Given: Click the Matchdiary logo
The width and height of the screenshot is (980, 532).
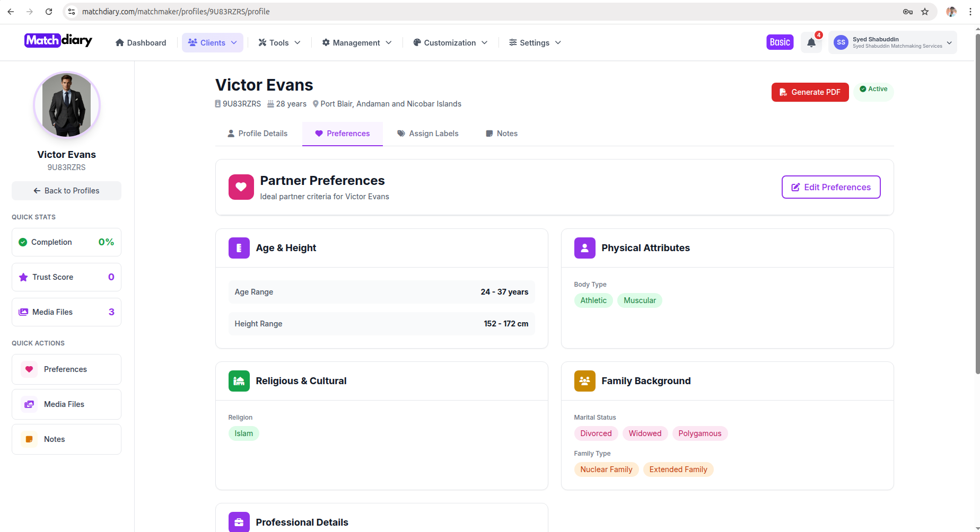Looking at the screenshot, I should tap(58, 41).
